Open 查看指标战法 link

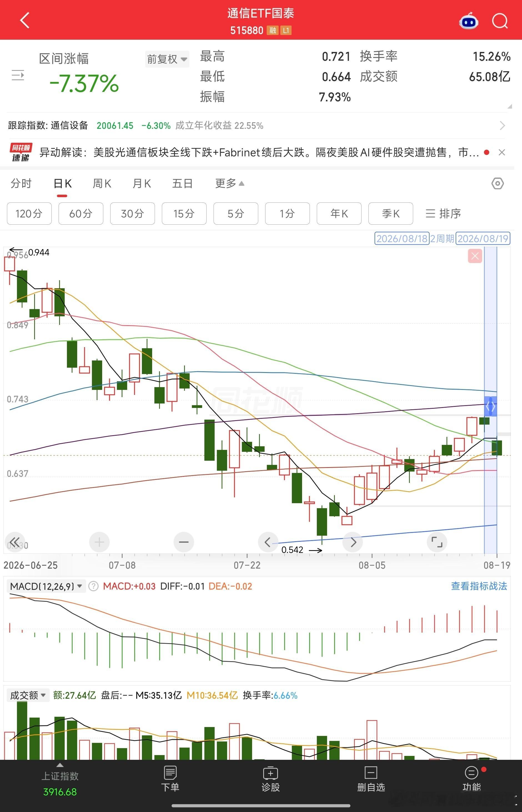coord(479,586)
